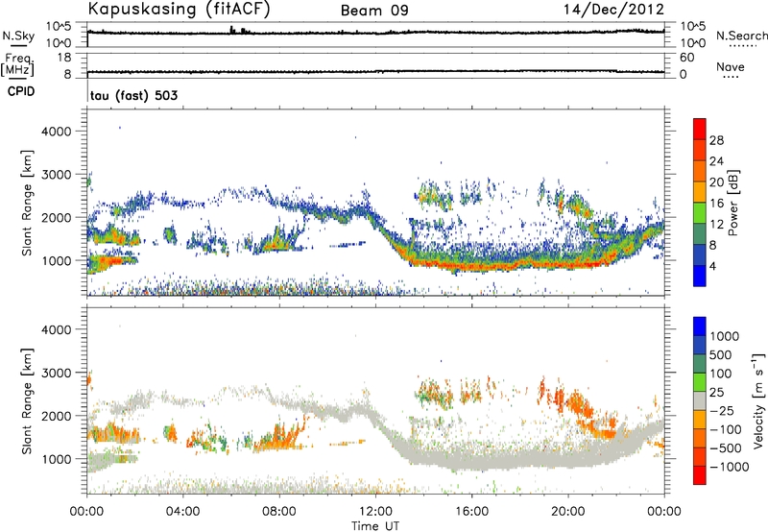Click the Time UT axis title

375,525
